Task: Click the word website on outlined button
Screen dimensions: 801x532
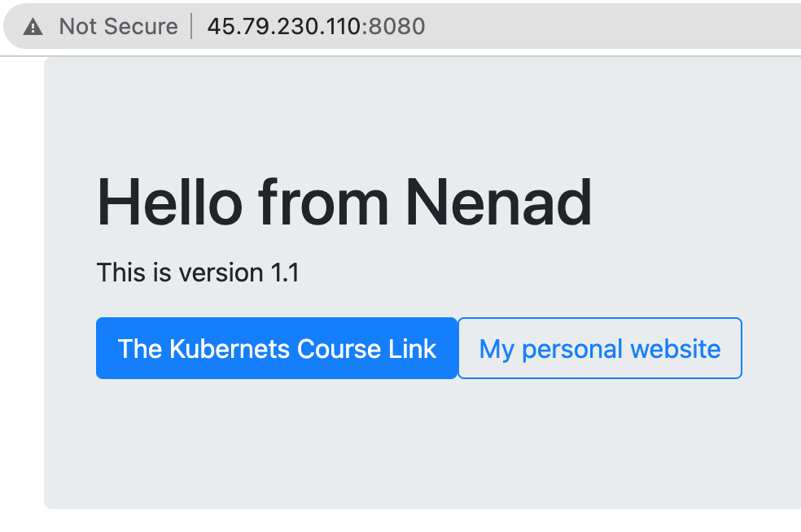Action: (x=676, y=349)
